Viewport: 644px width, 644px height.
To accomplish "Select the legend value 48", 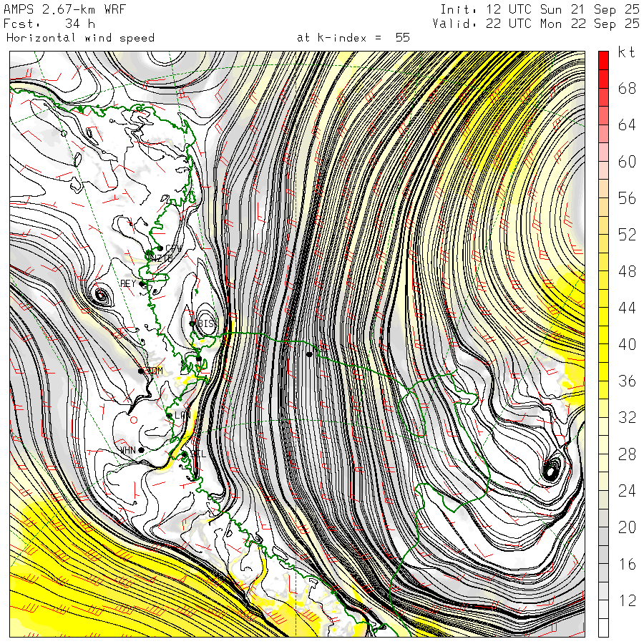I will (x=627, y=271).
